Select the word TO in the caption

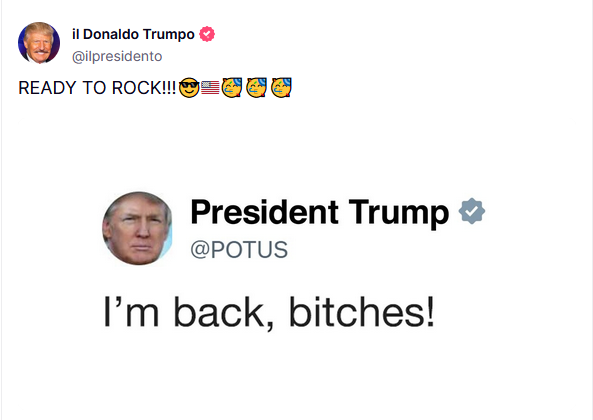(x=94, y=88)
